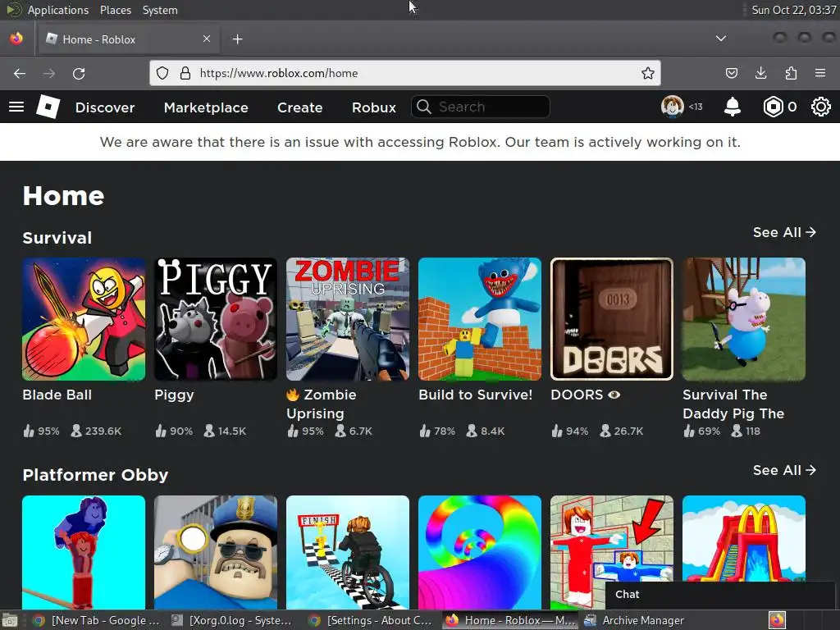Open the Zombie Uprising thumbnail
840x630 pixels.
coord(348,319)
